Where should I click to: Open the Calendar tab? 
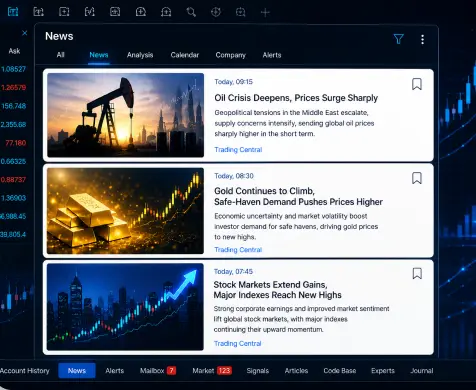185,55
